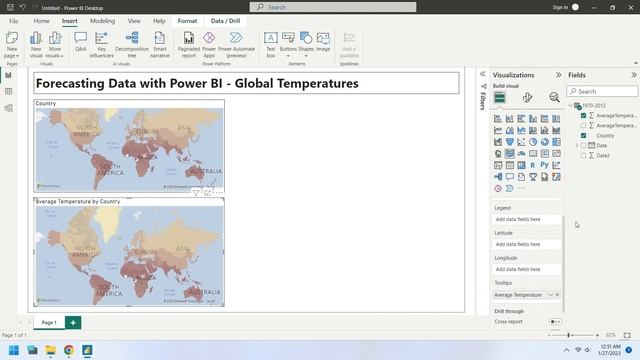The height and width of the screenshot is (360, 640).
Task: Select the Scatter chart visual
Action: pos(521,142)
